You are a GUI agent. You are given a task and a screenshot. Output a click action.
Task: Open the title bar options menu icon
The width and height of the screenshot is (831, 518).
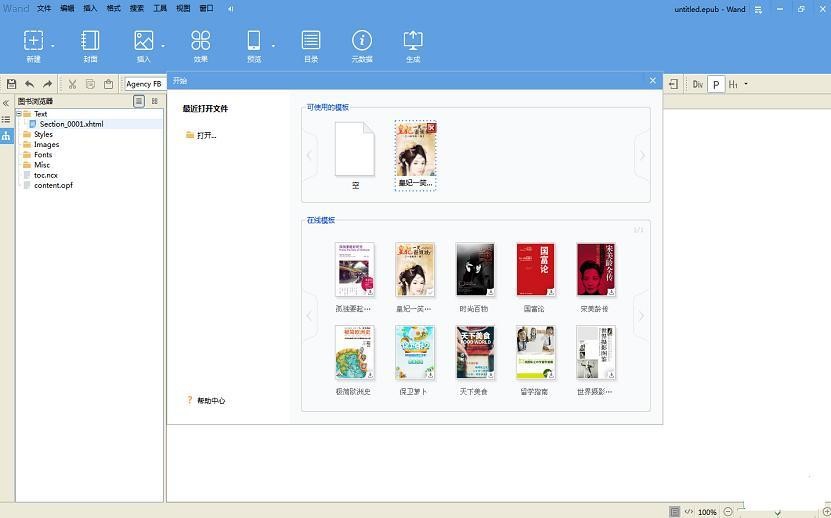pyautogui.click(x=758, y=10)
